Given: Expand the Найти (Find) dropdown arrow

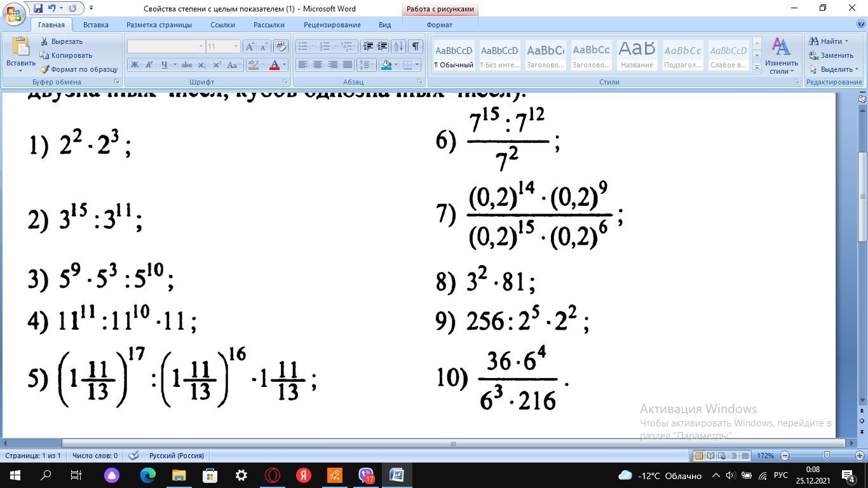Looking at the screenshot, I should 846,41.
